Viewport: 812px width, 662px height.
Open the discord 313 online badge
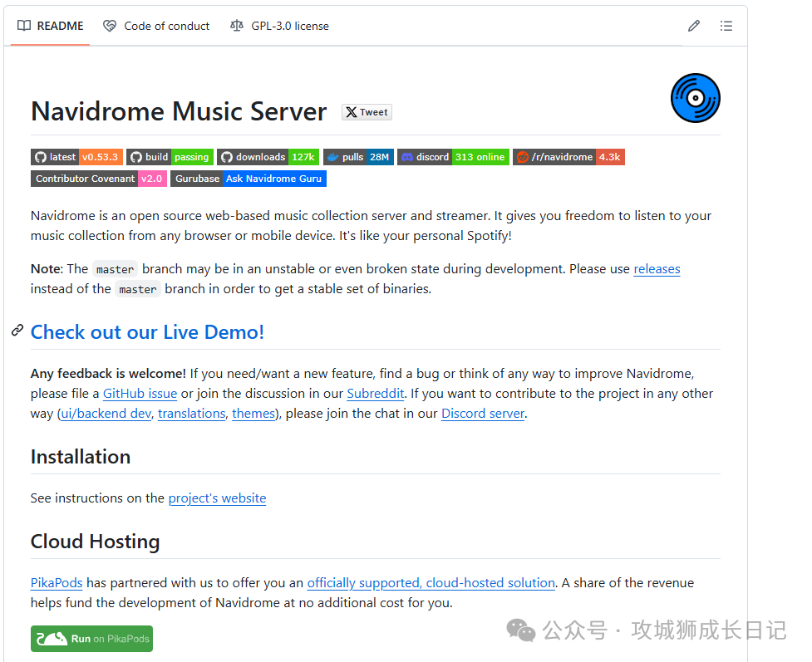click(453, 157)
